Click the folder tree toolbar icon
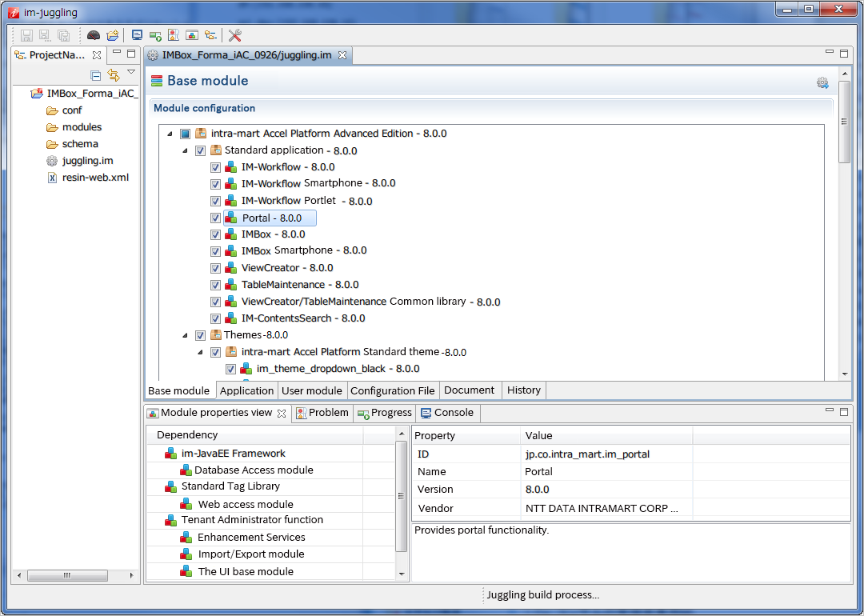Viewport: 864px width, 616px height. pos(210,36)
